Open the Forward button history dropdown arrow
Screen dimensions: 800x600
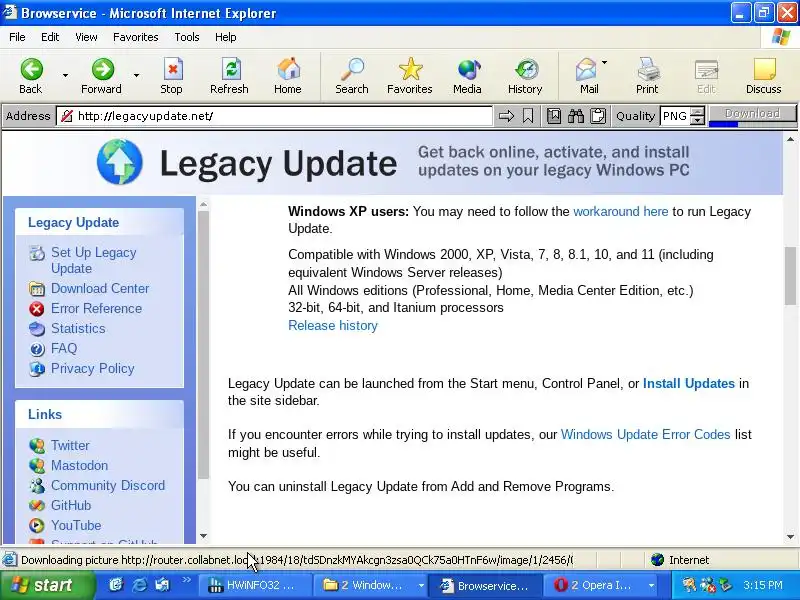(136, 76)
